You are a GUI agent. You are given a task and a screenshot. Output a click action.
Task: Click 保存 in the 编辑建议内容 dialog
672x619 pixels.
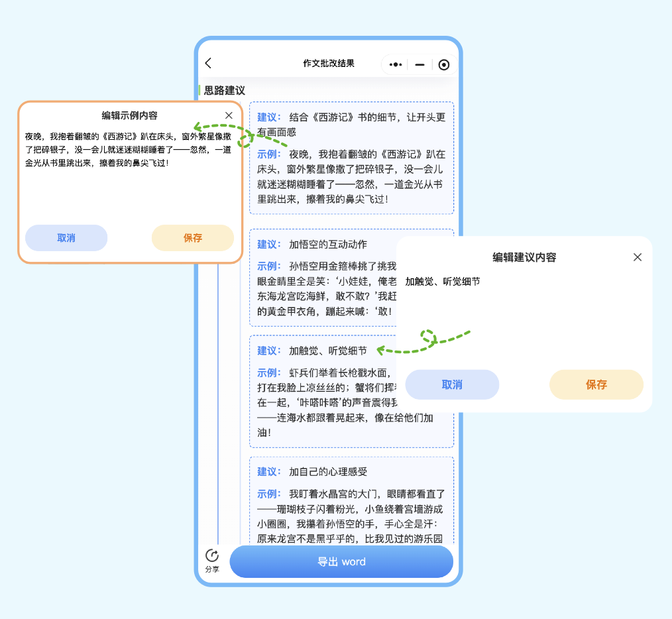596,384
